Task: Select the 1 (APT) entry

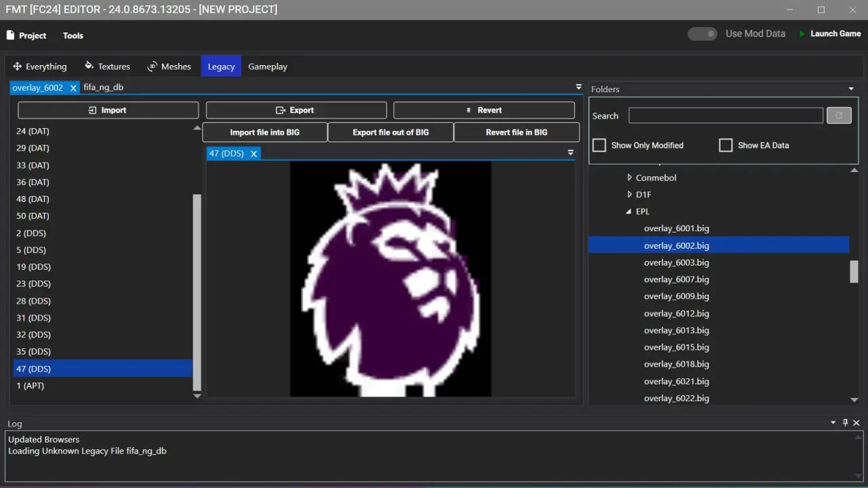Action: 103,386
